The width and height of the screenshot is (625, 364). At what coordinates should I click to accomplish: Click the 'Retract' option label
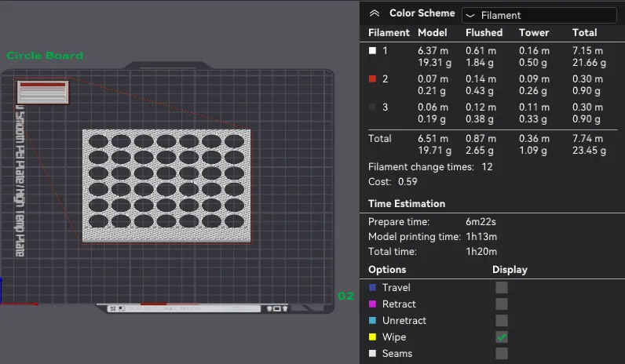(x=399, y=304)
